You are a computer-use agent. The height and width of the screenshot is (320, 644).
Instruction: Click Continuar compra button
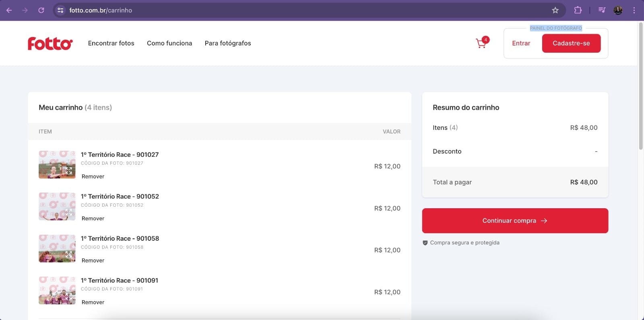[515, 221]
